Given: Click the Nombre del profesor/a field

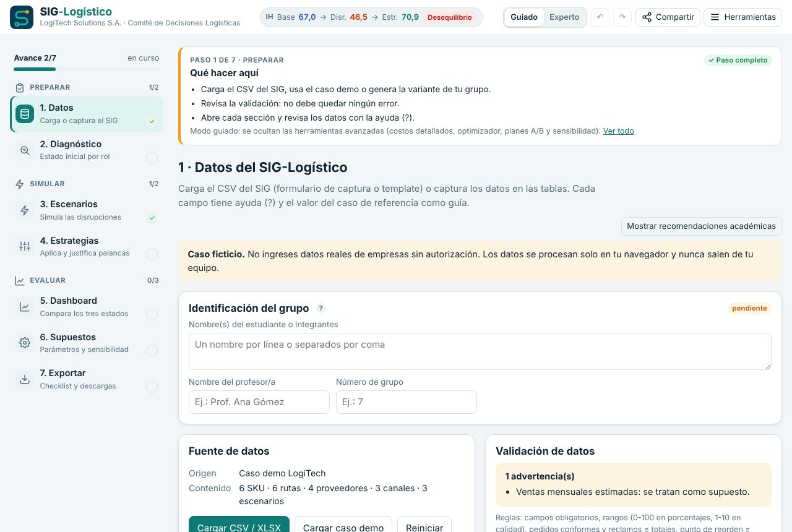Looking at the screenshot, I should pyautogui.click(x=259, y=402).
